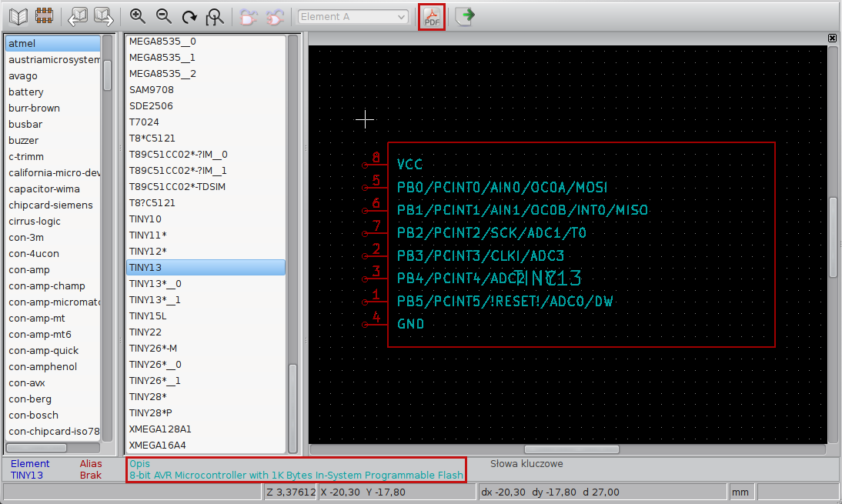
Task: Click the zoom in magnifier
Action: pyautogui.click(x=138, y=17)
